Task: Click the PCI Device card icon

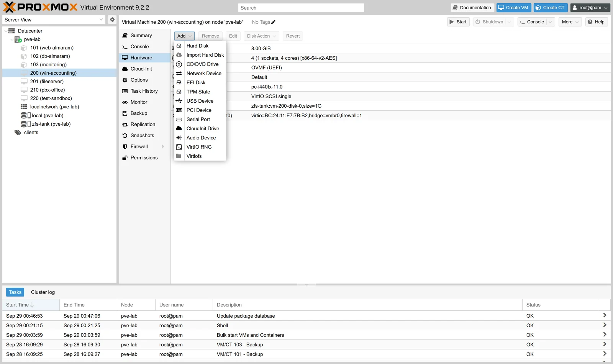Action: pos(179,110)
